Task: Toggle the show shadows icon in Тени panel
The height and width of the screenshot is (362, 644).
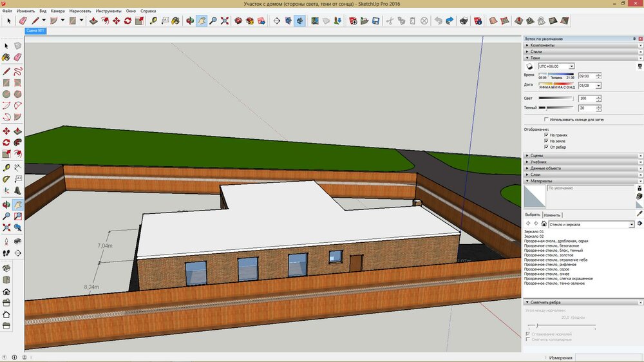Action: (530, 66)
